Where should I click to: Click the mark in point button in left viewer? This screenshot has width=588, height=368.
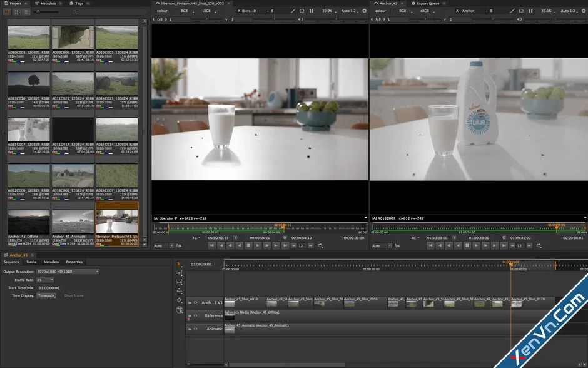[x=235, y=238]
